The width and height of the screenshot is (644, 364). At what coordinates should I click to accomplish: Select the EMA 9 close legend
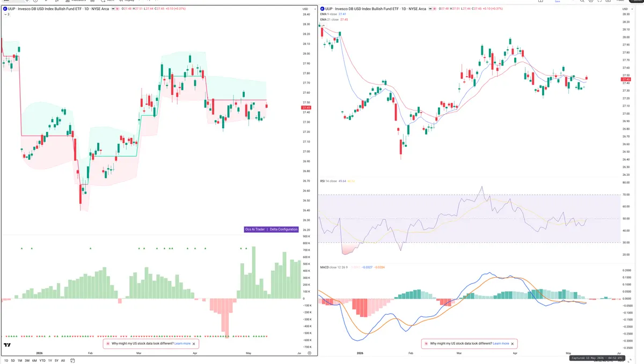(x=329, y=14)
